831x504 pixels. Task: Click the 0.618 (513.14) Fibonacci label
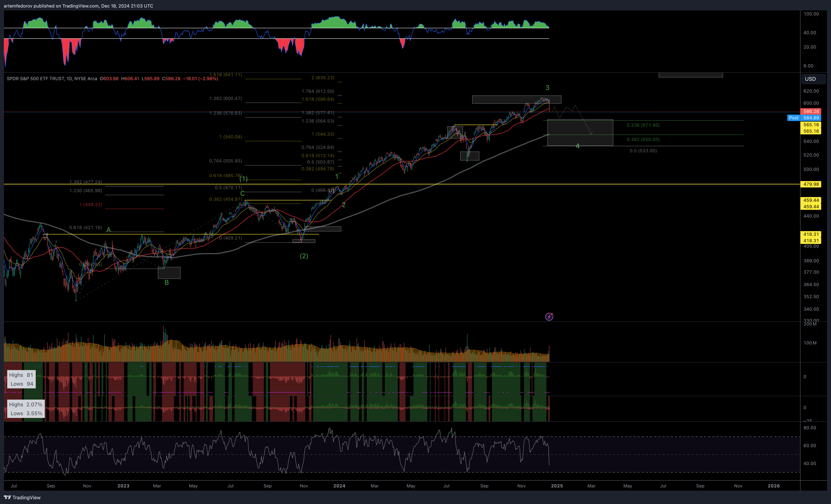pyautogui.click(x=318, y=156)
